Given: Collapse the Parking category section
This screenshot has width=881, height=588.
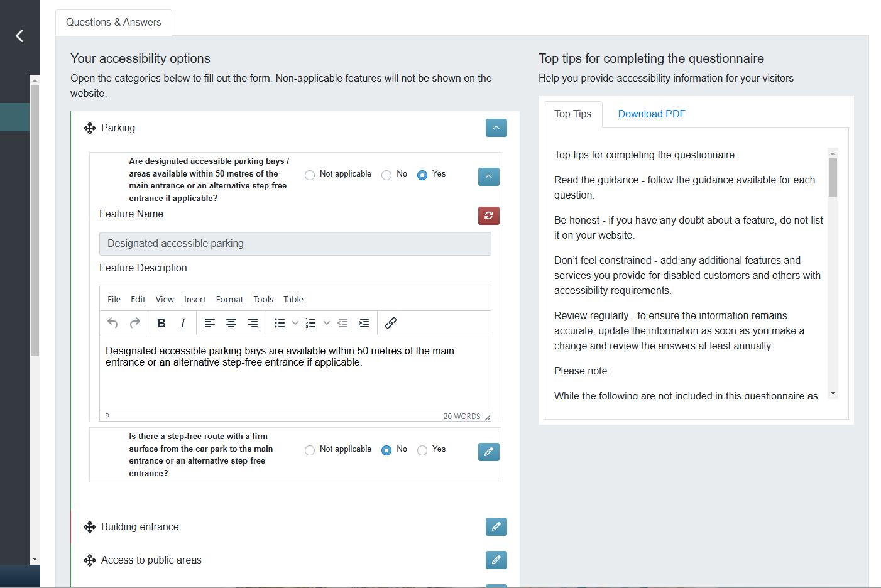Looking at the screenshot, I should click(x=496, y=128).
